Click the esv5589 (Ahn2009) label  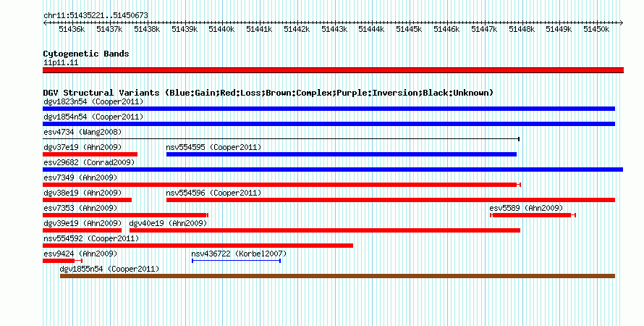526,208
